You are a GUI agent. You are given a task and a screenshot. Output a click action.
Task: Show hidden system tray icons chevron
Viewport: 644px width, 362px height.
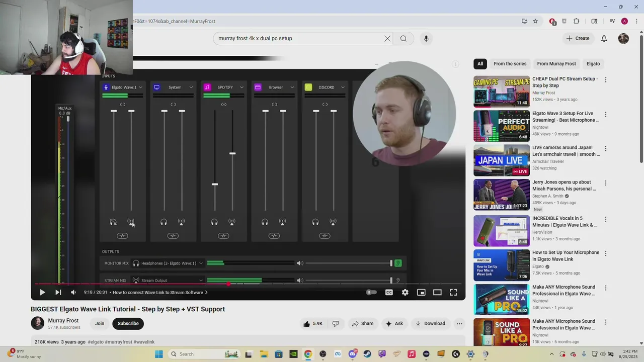pyautogui.click(x=551, y=354)
